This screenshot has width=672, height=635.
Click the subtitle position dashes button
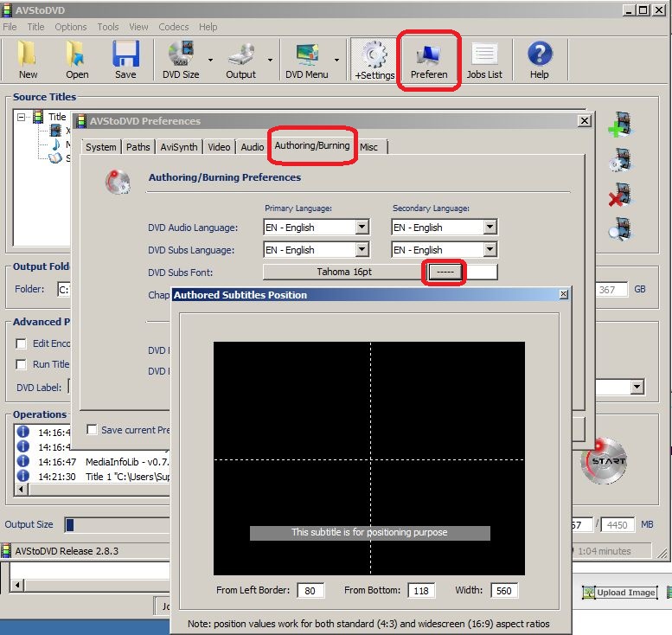pos(445,272)
